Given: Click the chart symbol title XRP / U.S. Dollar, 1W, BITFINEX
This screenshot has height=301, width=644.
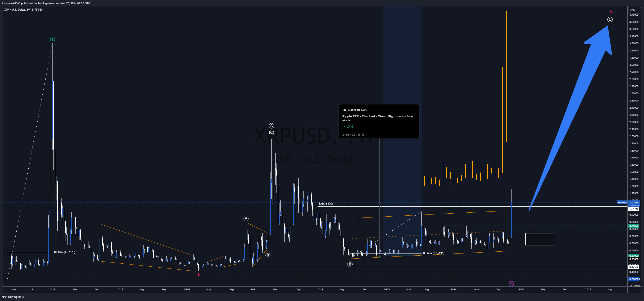Looking at the screenshot, I should [24, 9].
